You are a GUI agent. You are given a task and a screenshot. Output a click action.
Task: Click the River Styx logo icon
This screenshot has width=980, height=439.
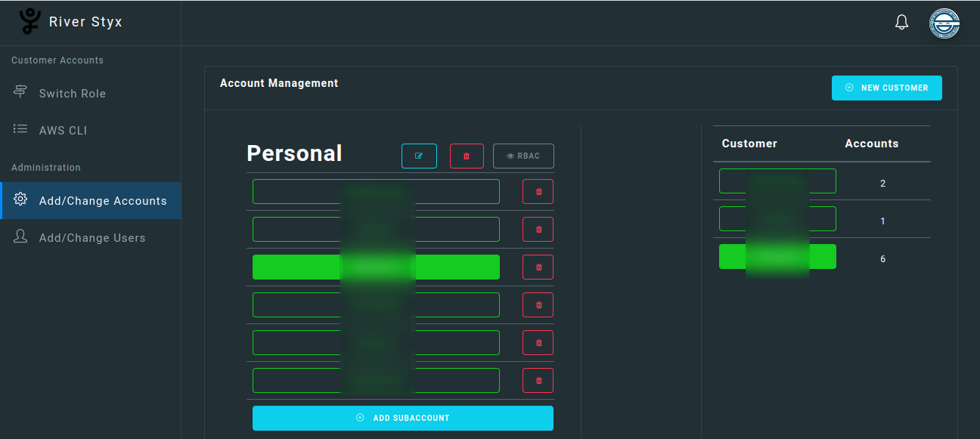pyautogui.click(x=29, y=21)
